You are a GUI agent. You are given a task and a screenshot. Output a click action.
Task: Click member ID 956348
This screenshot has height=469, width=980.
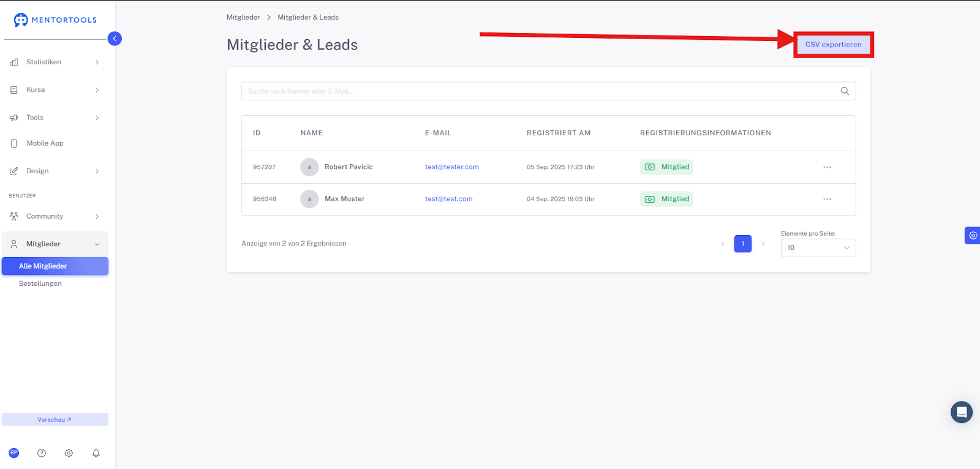(265, 199)
